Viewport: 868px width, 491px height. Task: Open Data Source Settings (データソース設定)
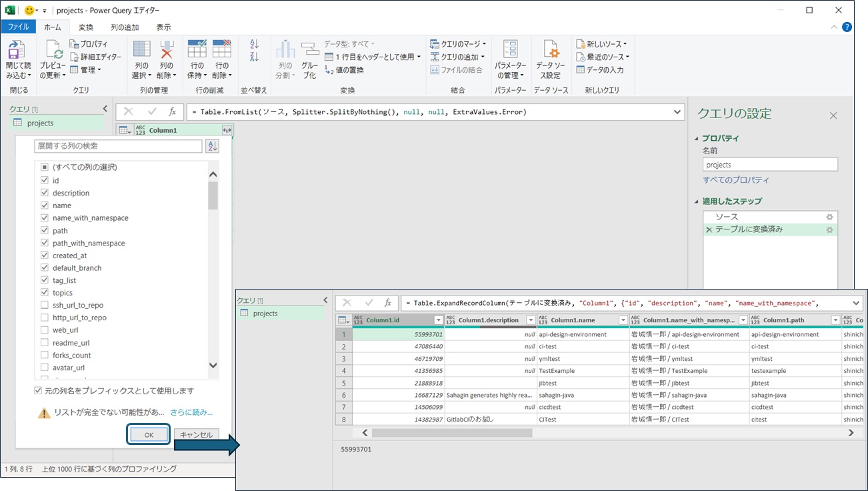(x=550, y=52)
